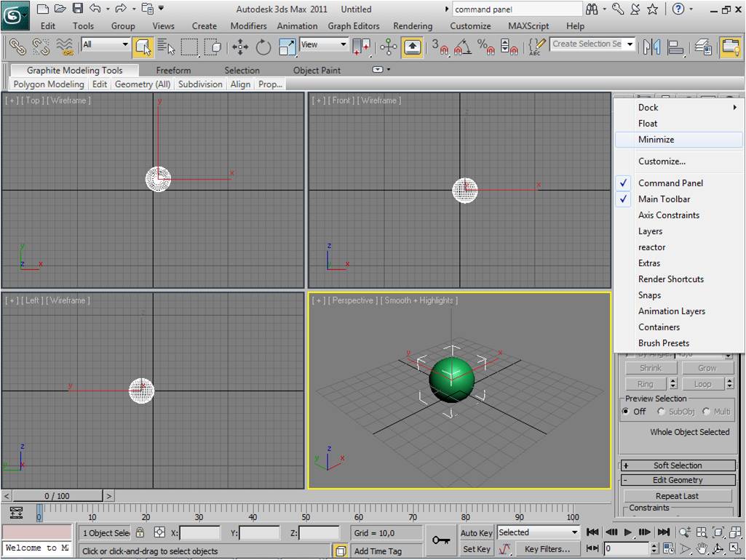This screenshot has width=746, height=560.
Task: Open the All selection filter dropdown
Action: click(x=106, y=44)
